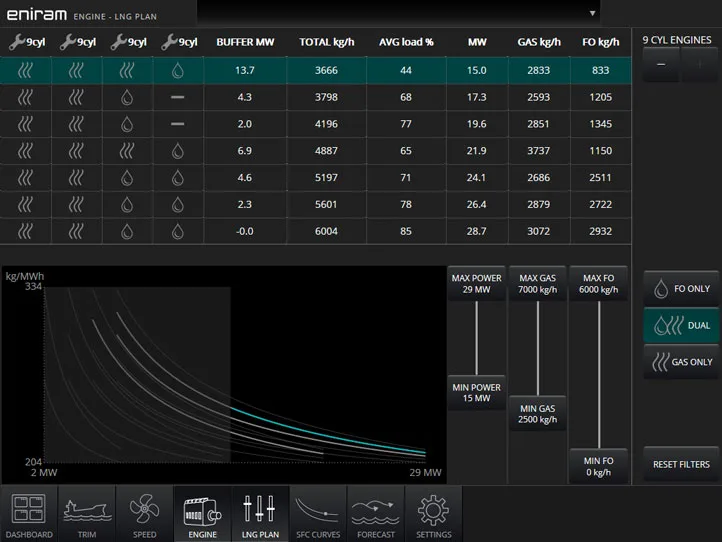Viewport: 722px width, 542px height.
Task: Open the top title bar dropdown arrow
Action: [593, 13]
